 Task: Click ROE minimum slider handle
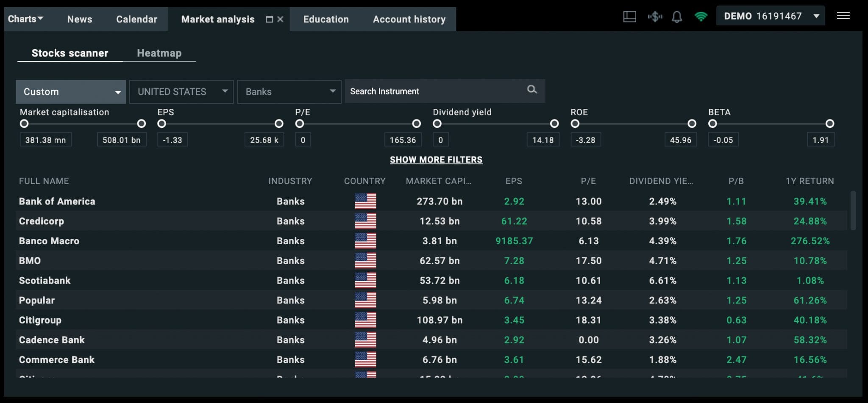pos(575,124)
